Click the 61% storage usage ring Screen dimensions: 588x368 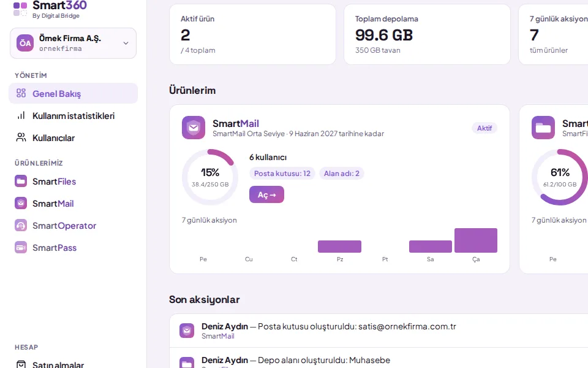pyautogui.click(x=560, y=177)
